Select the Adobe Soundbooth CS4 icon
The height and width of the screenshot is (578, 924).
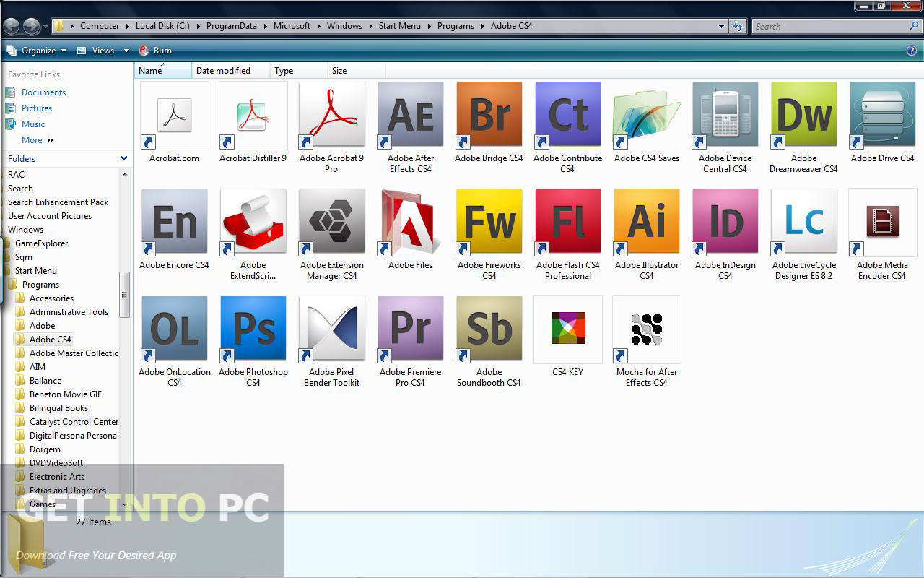pos(489,329)
